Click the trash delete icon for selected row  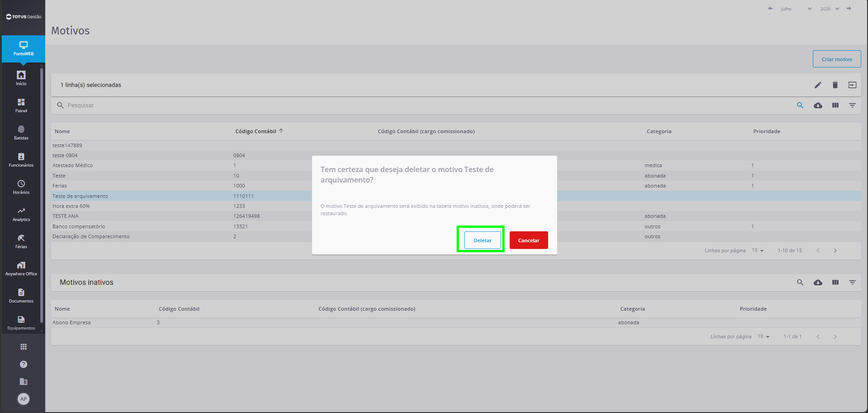coord(835,85)
